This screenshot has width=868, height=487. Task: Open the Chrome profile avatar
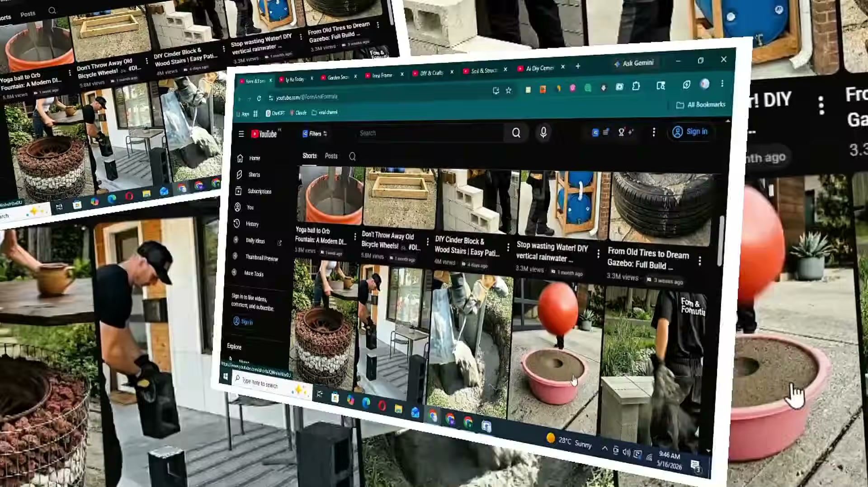704,84
